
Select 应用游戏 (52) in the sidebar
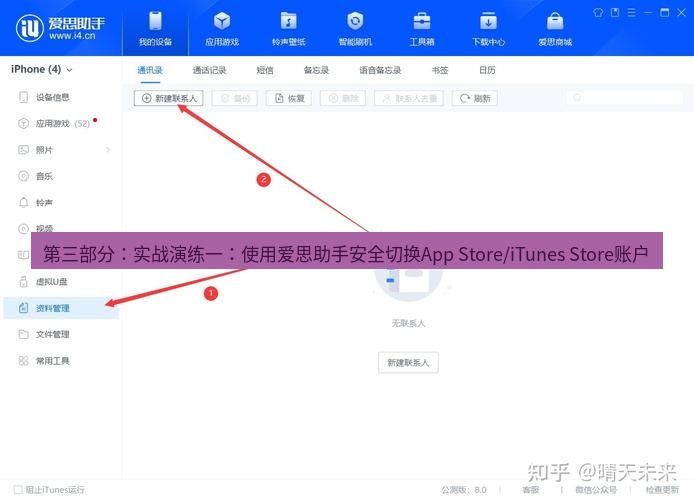point(61,123)
